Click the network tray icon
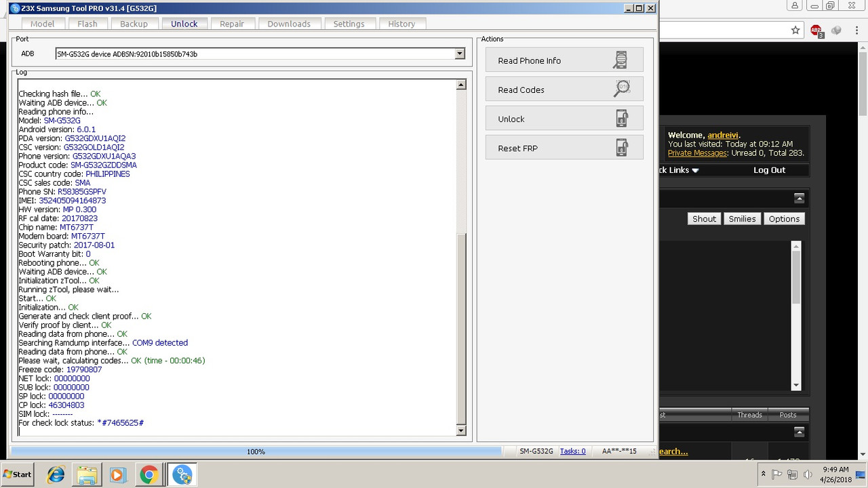This screenshot has width=868, height=488. point(793,474)
